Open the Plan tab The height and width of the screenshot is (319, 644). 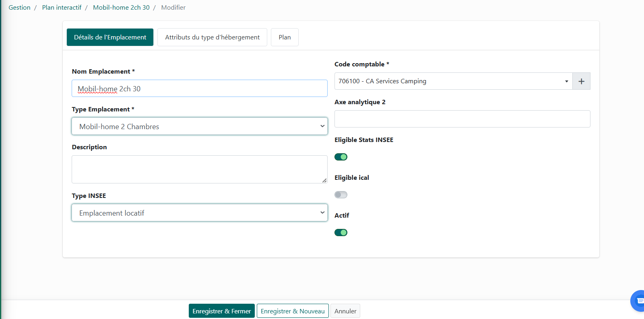click(285, 37)
